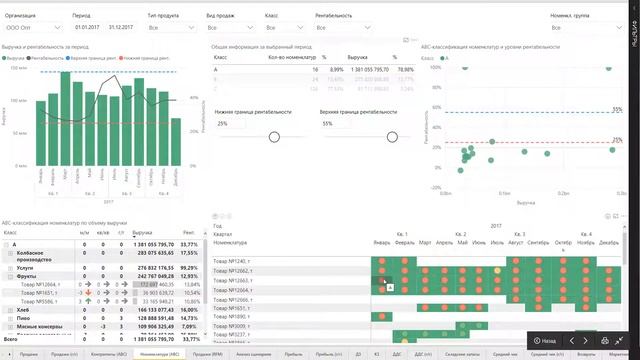Sort ABC table by Рент. column
This screenshot has height=360, width=640.
189,233
